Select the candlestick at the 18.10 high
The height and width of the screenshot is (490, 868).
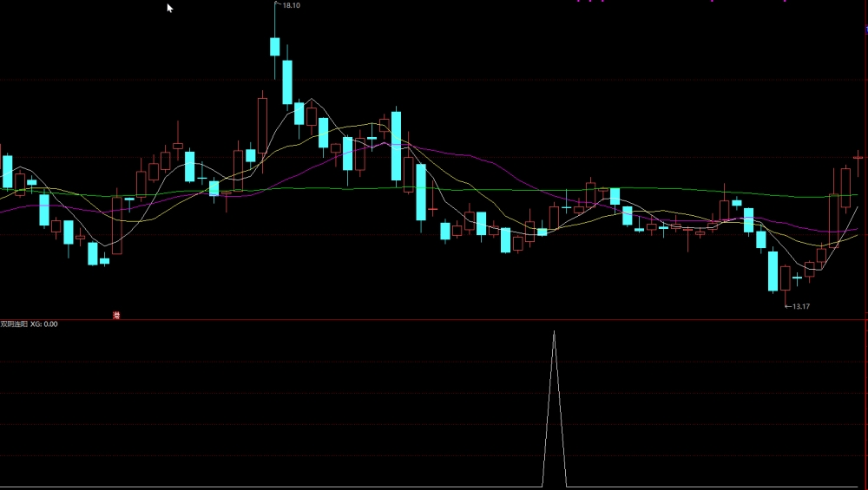274,47
